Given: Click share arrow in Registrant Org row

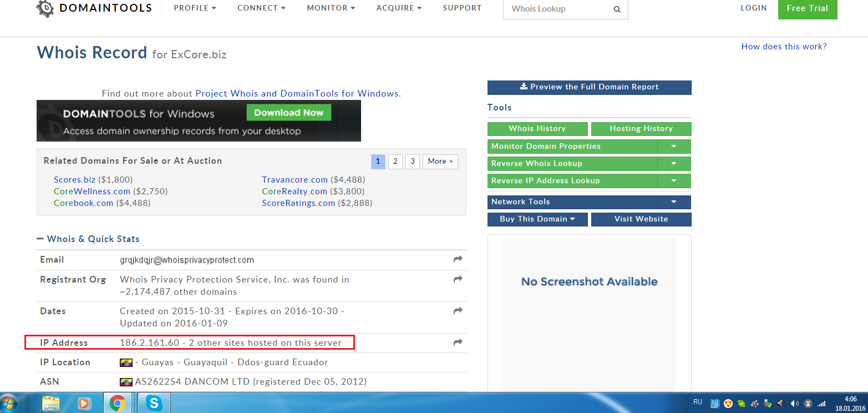Looking at the screenshot, I should tap(458, 279).
